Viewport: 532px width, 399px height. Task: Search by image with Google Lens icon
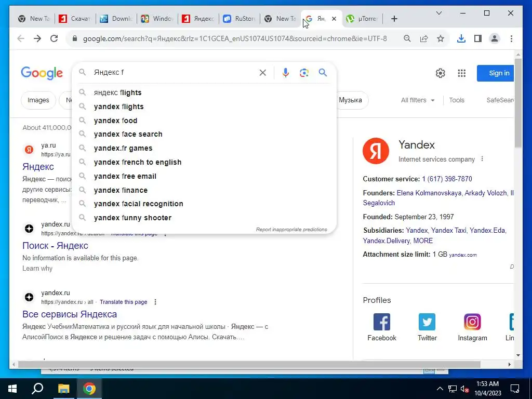pos(304,73)
